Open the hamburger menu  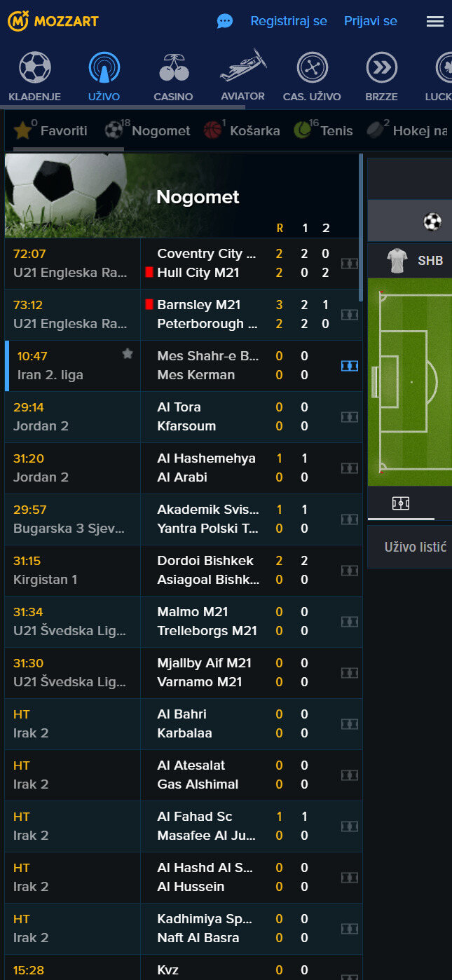(434, 21)
